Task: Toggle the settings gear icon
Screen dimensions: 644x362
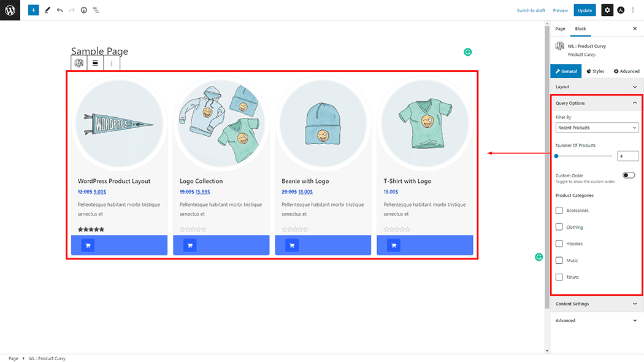Action: tap(607, 10)
